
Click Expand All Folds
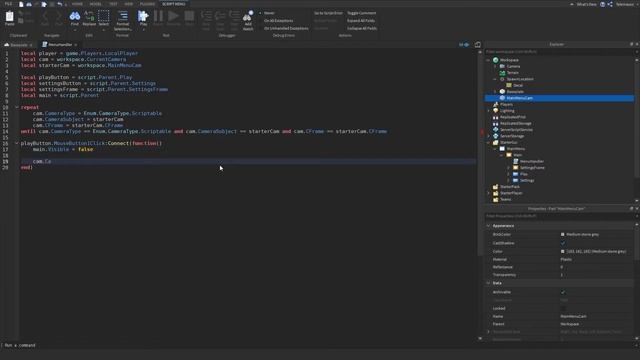tap(361, 21)
